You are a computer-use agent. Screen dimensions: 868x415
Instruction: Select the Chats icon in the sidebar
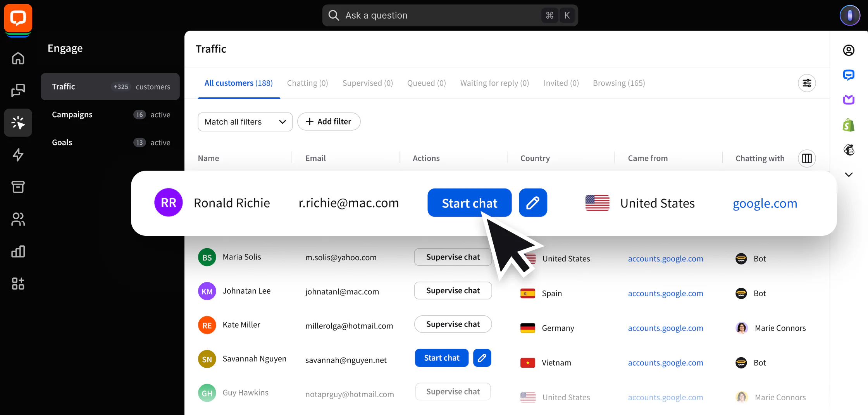18,90
